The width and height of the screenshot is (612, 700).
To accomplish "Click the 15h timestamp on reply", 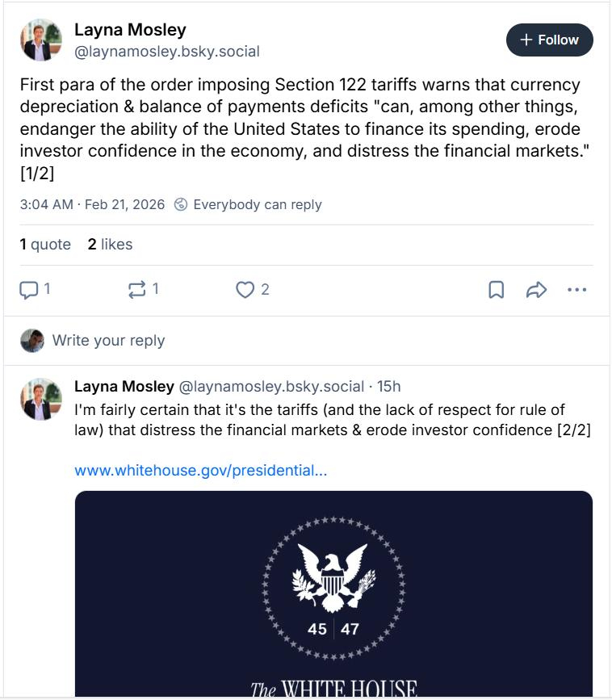I will [389, 386].
